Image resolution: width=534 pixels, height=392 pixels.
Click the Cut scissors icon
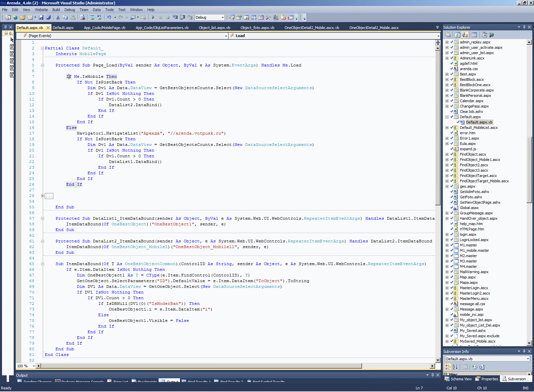tap(58, 17)
